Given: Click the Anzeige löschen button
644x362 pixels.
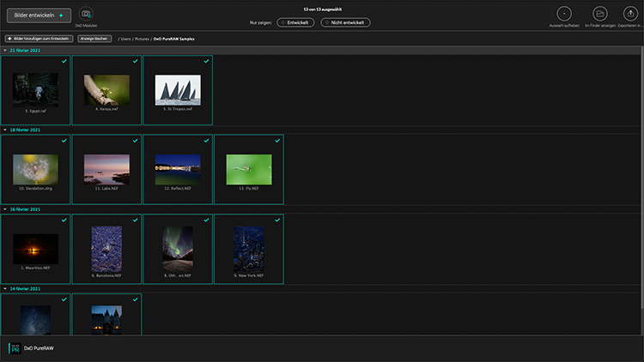Looking at the screenshot, I should point(94,39).
